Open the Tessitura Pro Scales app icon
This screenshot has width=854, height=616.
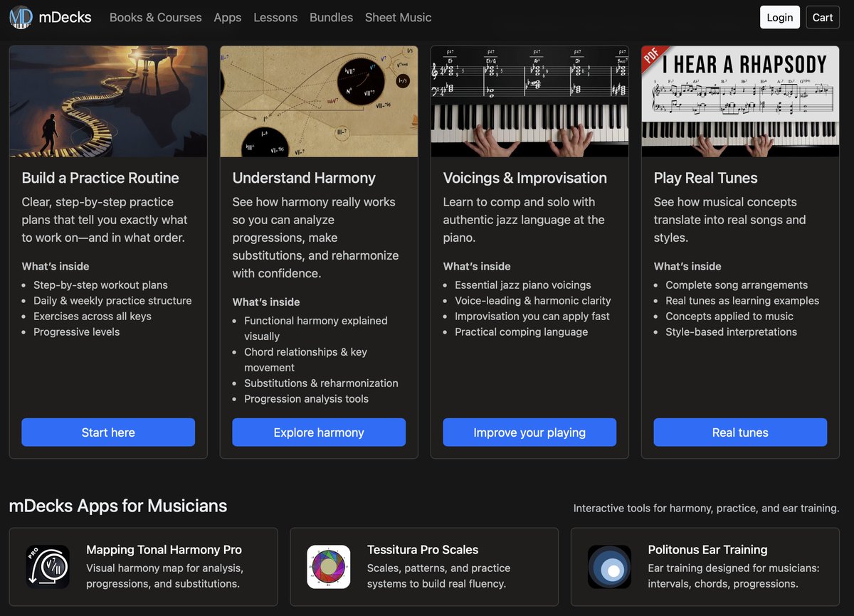(329, 567)
